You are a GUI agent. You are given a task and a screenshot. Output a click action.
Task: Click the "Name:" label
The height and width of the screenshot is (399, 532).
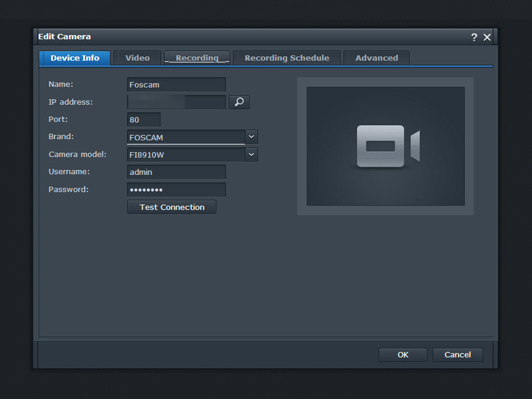pyautogui.click(x=61, y=84)
